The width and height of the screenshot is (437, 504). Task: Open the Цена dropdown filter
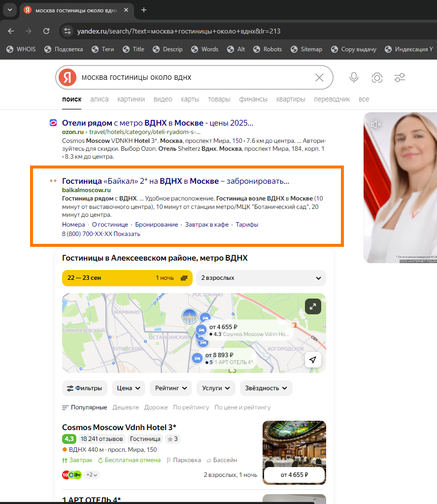pyautogui.click(x=129, y=388)
